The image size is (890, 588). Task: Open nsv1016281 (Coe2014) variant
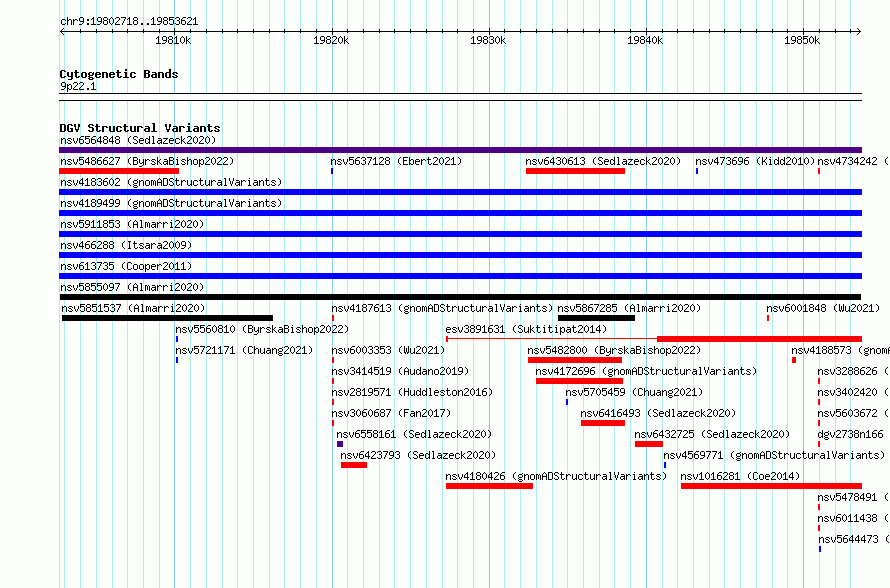point(740,476)
